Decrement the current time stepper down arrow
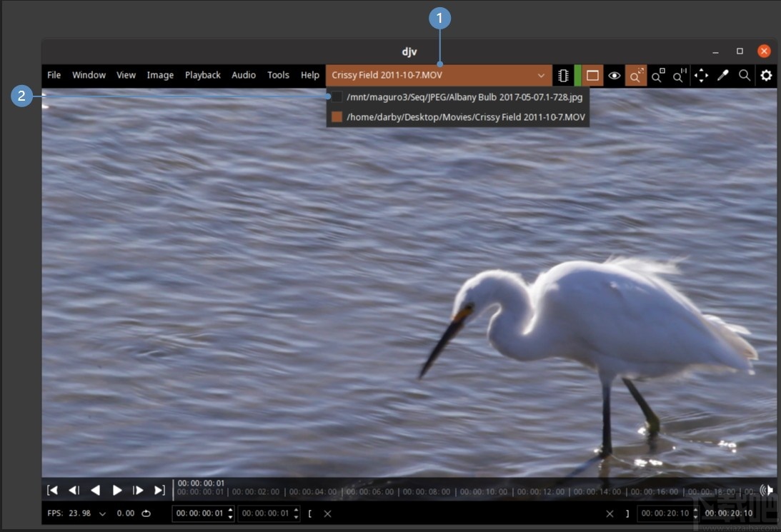 230,518
